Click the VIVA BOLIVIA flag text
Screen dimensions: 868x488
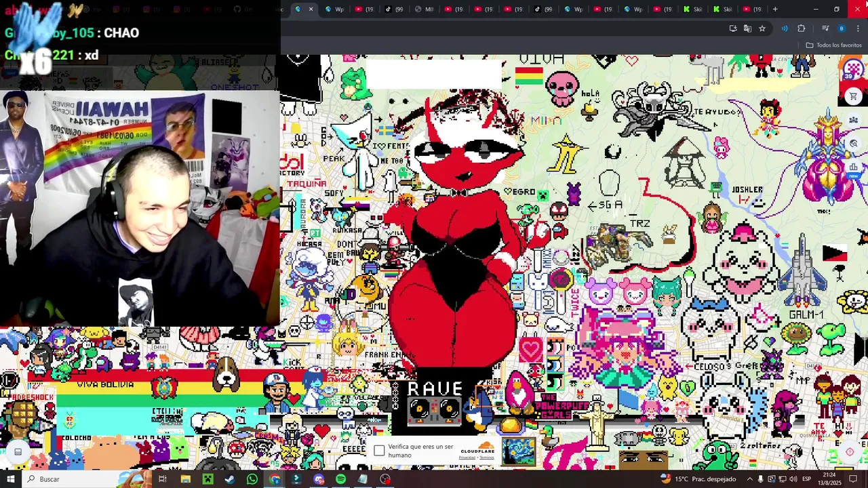point(105,384)
